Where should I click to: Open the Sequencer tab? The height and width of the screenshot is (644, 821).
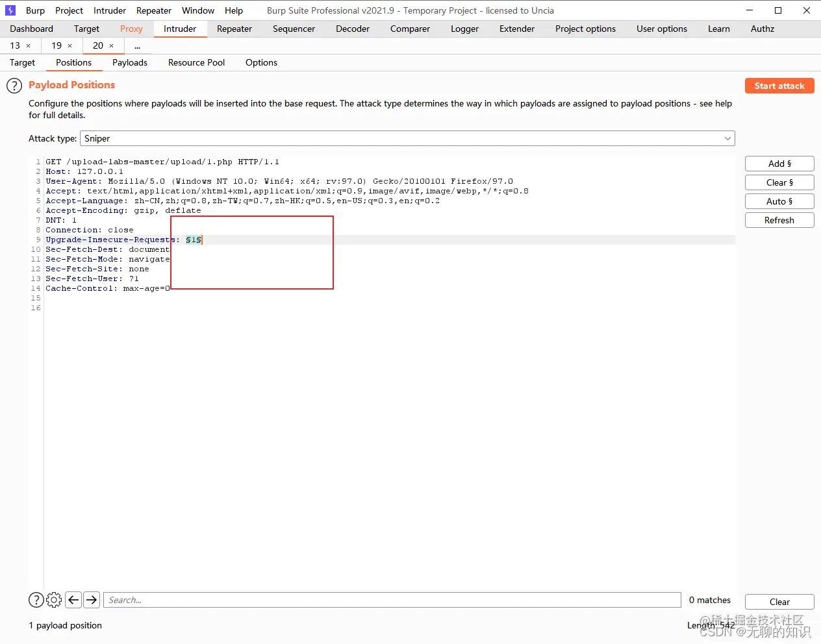(294, 29)
